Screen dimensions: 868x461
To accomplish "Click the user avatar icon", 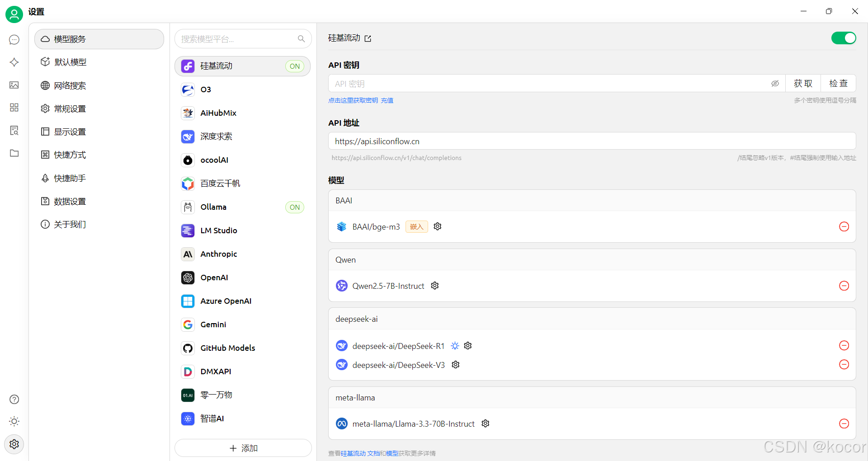I will tap(14, 14).
